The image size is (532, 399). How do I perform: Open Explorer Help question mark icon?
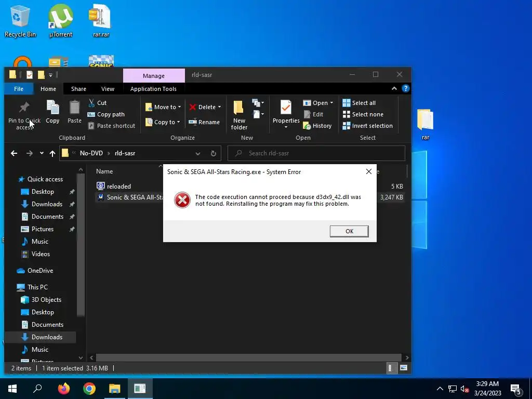pos(405,88)
